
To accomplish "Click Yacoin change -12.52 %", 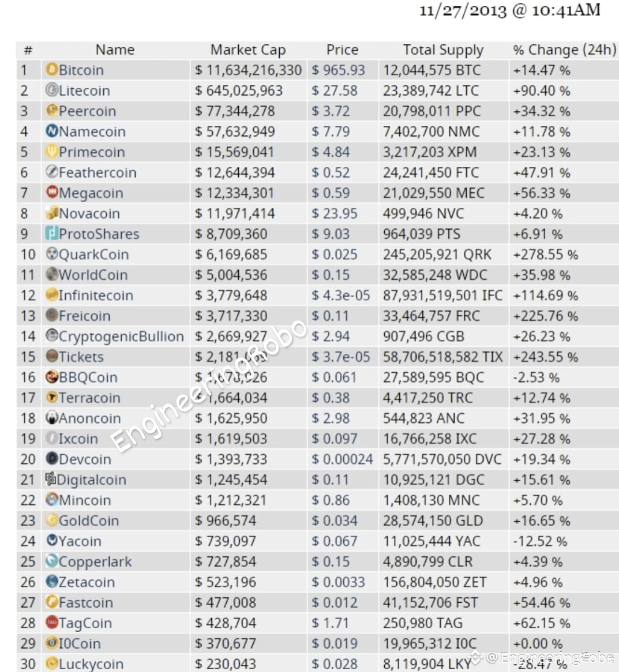I will coord(540,542).
